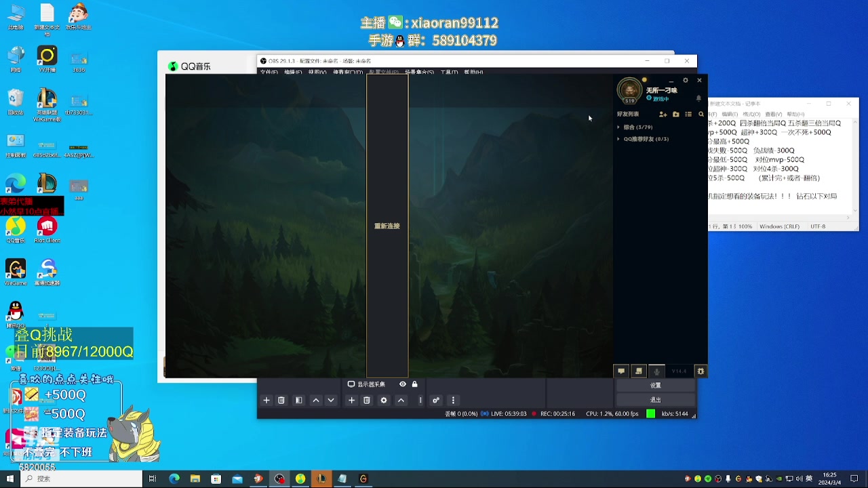Open 此电脑 desktop icon
Screen dimensions: 868x488
coord(16,18)
